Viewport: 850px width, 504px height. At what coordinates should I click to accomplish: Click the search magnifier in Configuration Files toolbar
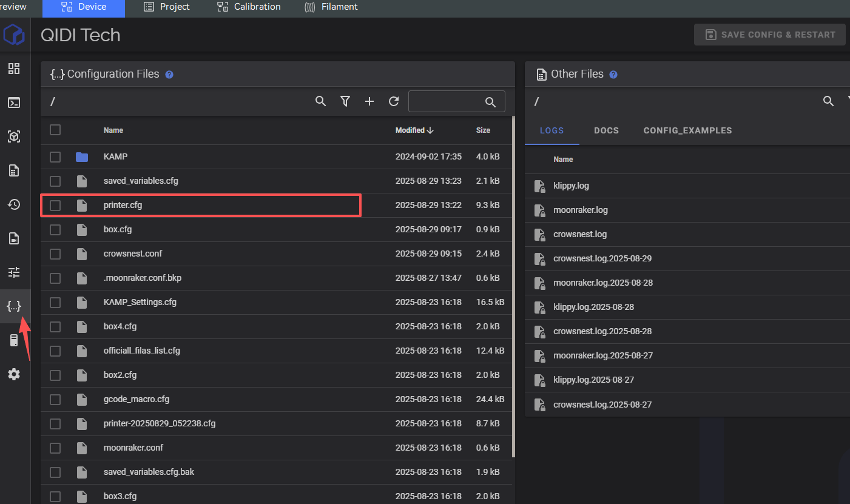tap(321, 101)
